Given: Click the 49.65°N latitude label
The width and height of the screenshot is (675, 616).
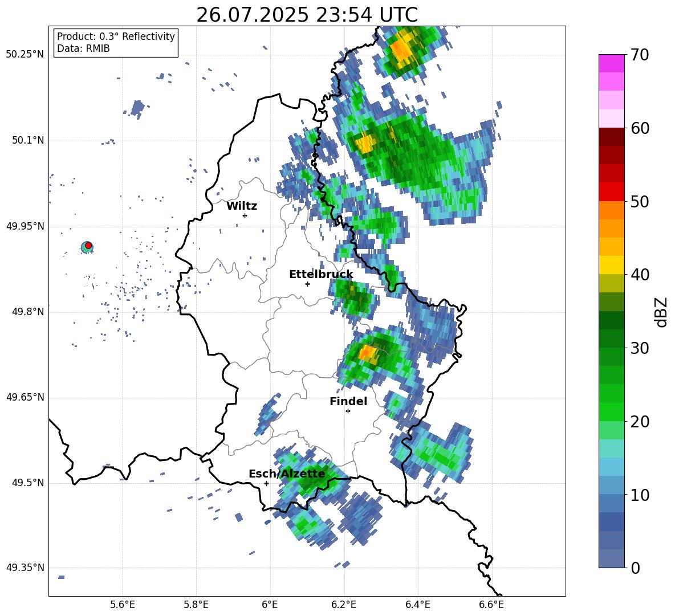Looking at the screenshot, I should [x=25, y=397].
